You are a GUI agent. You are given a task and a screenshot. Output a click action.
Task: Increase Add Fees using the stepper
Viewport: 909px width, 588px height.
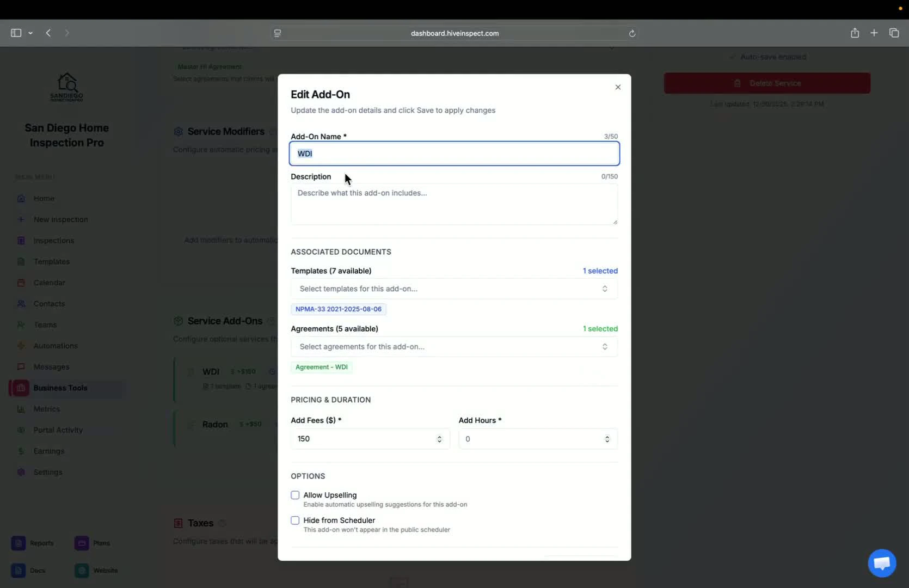439,436
